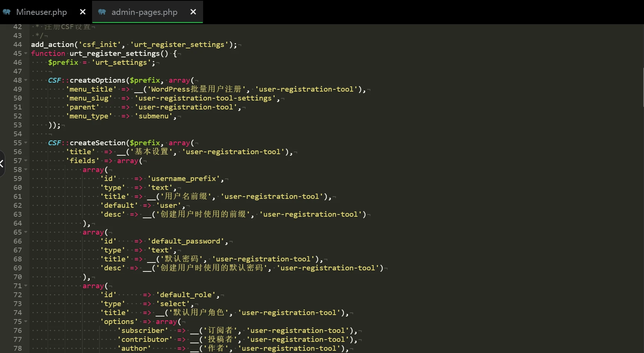Screen dimensions: 644x353
Task: Click the PHP file icon on admin-pages.php
Action: pos(102,12)
